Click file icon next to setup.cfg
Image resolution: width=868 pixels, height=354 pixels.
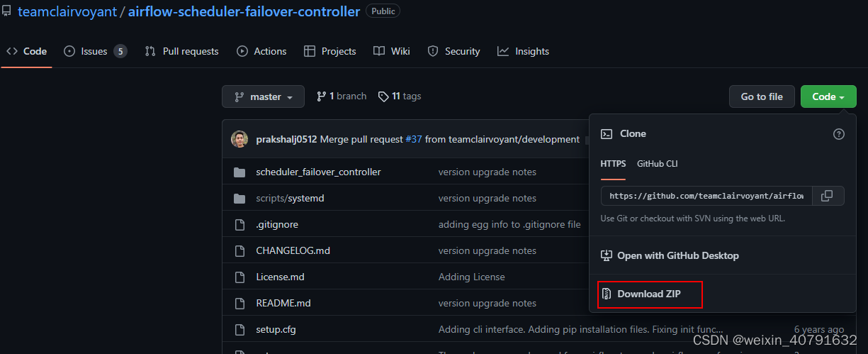[239, 329]
